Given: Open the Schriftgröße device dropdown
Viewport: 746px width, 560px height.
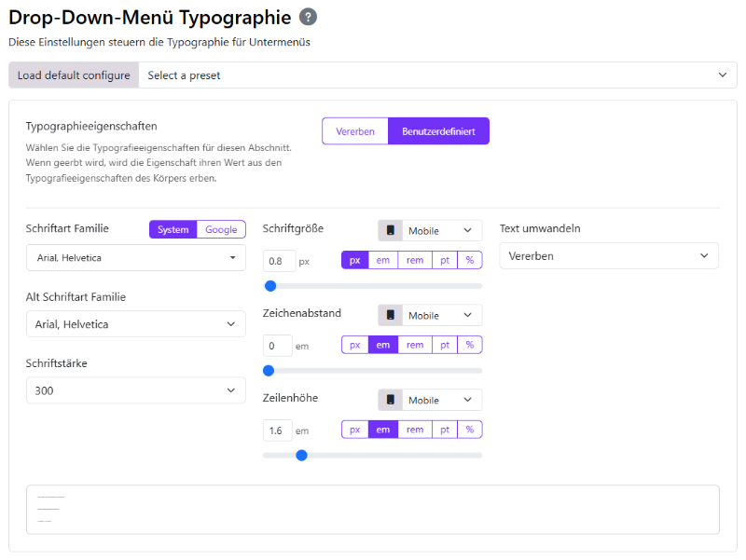Looking at the screenshot, I should 441,231.
